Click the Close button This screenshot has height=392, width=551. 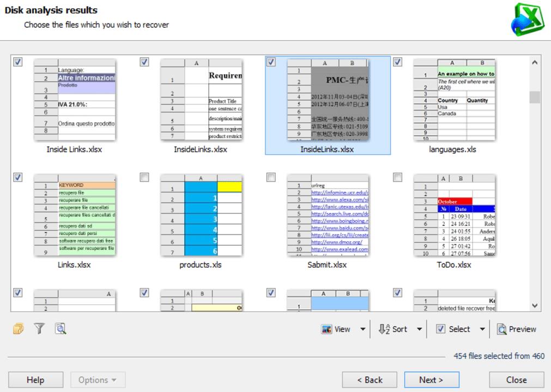coord(517,380)
